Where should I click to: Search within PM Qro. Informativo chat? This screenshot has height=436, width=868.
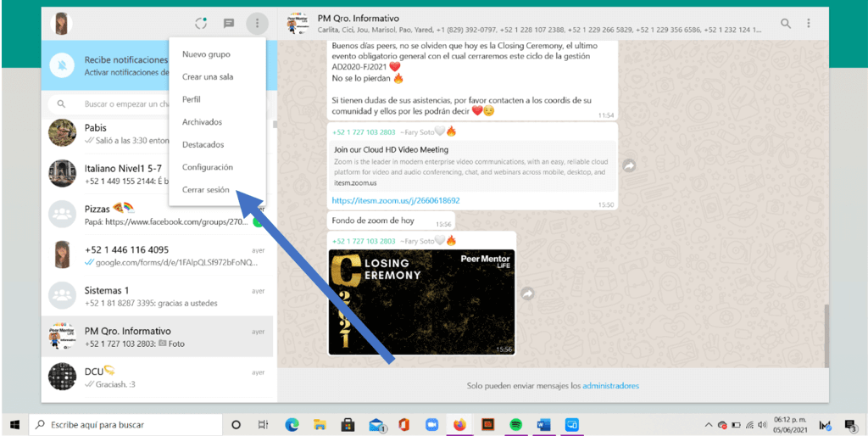click(x=786, y=23)
